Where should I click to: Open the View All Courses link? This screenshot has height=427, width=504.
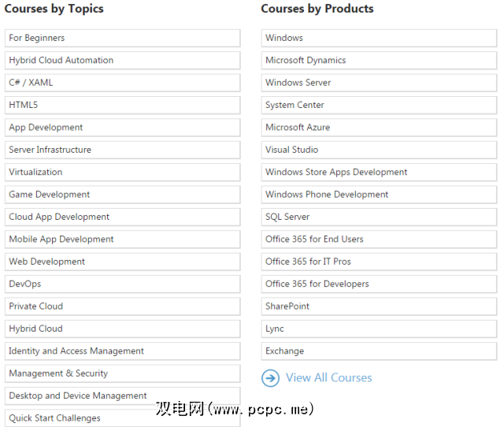tap(328, 378)
